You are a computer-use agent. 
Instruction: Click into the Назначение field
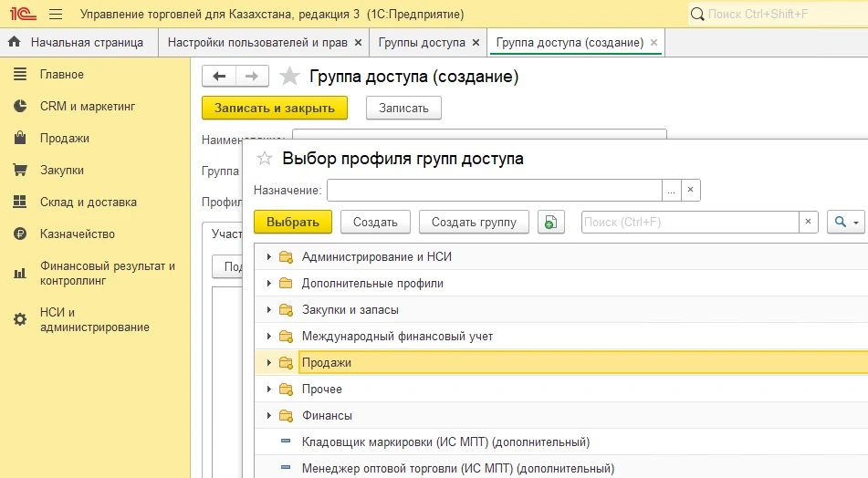495,190
